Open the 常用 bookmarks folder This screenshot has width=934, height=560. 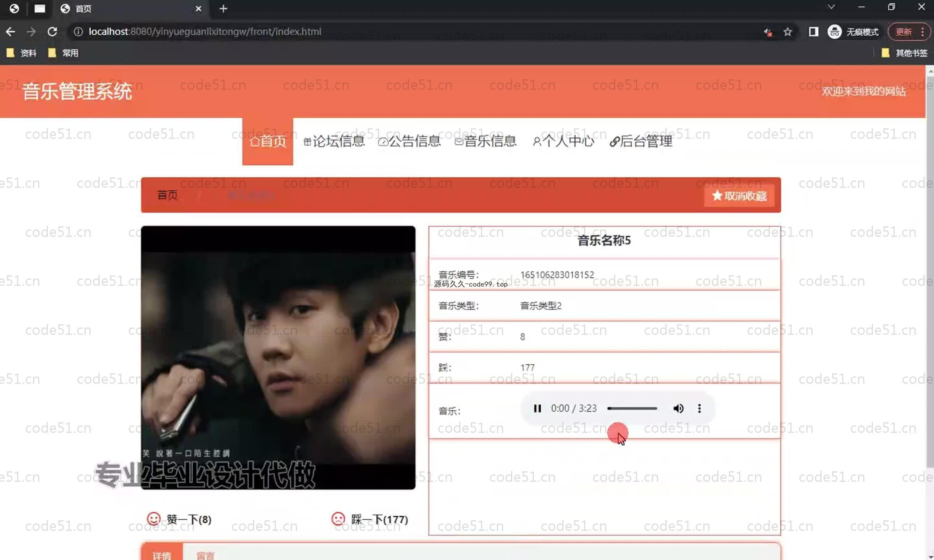[63, 53]
